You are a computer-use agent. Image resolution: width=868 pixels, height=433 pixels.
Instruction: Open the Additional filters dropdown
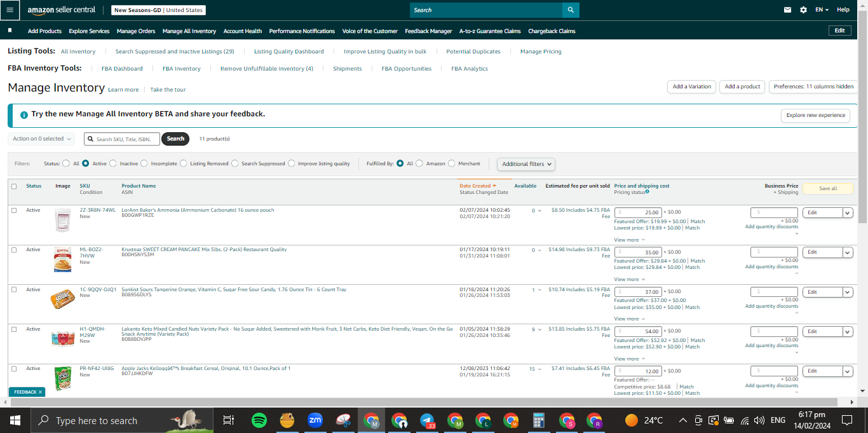coord(526,164)
